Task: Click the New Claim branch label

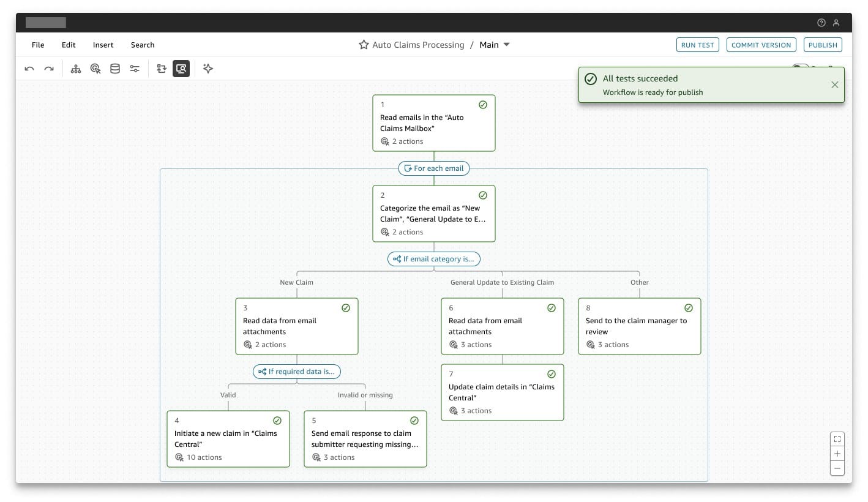Action: [296, 282]
